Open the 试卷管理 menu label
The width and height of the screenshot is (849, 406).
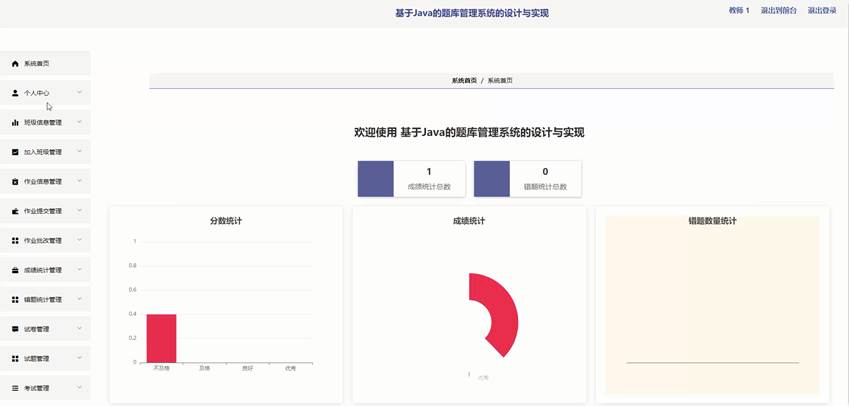[x=36, y=329]
